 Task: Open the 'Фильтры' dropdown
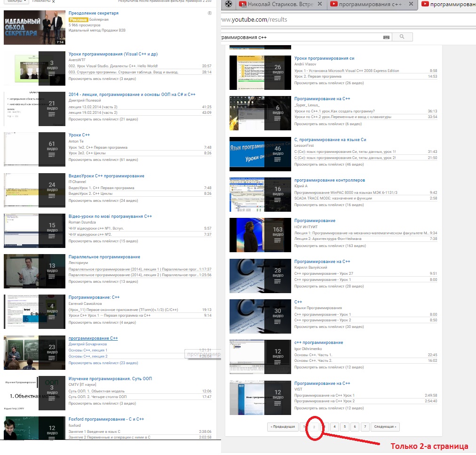point(16,1)
